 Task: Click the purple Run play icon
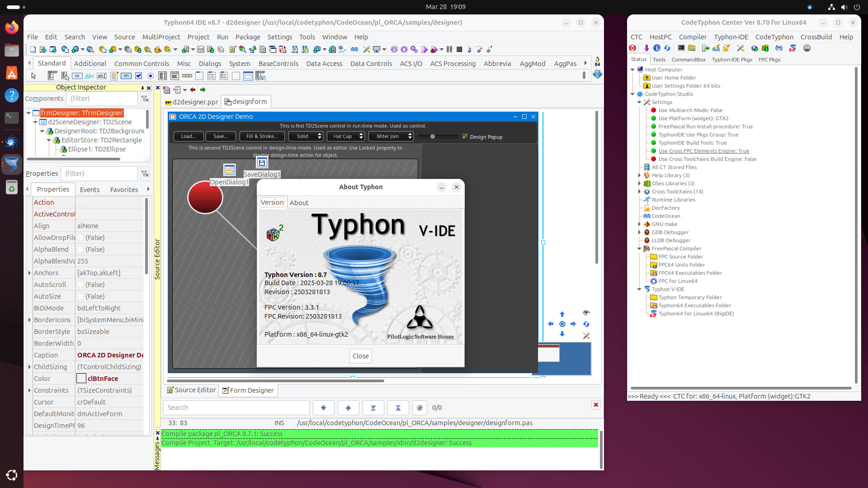point(424,49)
